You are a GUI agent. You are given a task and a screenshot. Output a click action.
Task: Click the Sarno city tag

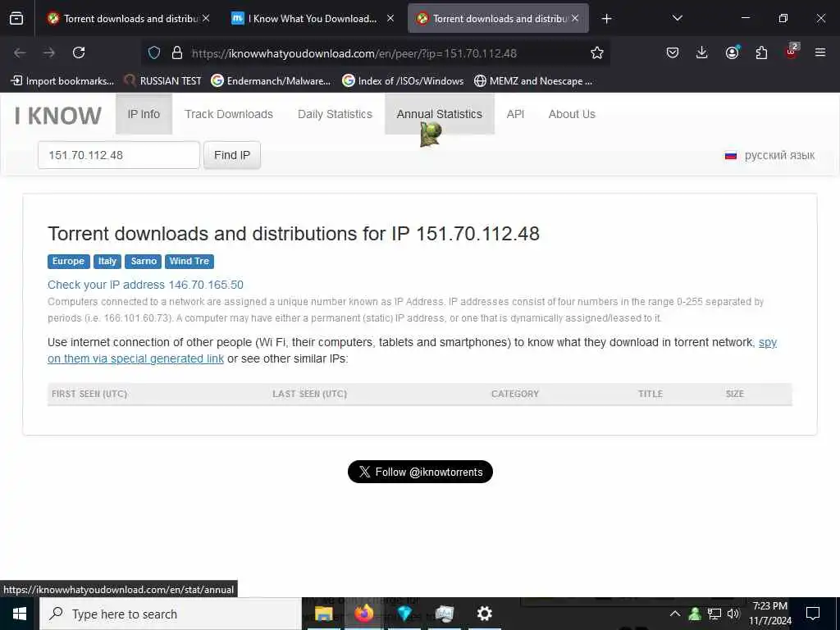144,261
